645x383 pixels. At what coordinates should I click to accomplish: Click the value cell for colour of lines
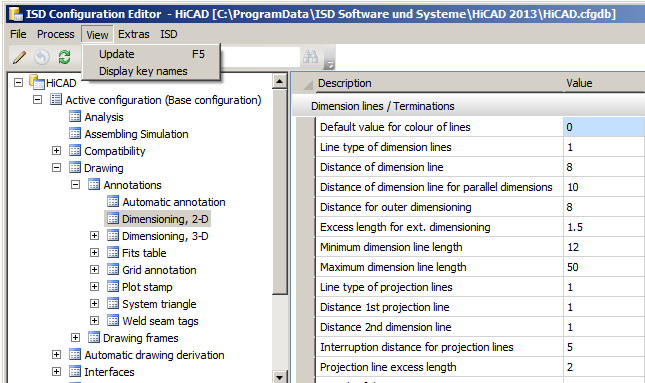(x=604, y=127)
